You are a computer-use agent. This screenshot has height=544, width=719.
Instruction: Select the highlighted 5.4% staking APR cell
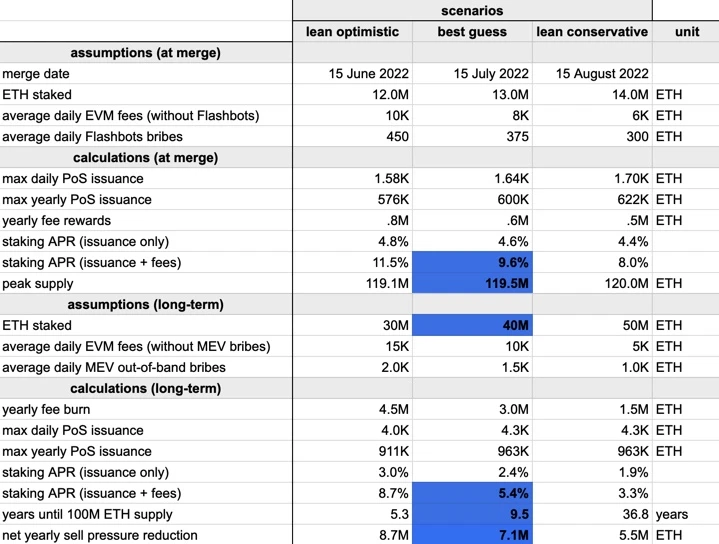point(472,493)
